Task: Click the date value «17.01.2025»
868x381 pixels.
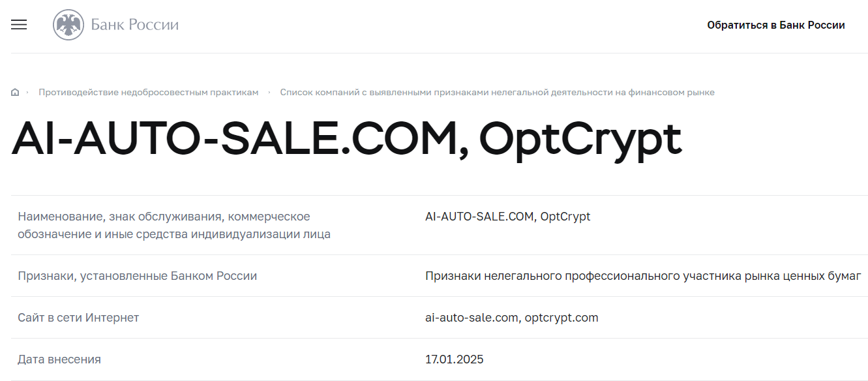Action: point(454,359)
